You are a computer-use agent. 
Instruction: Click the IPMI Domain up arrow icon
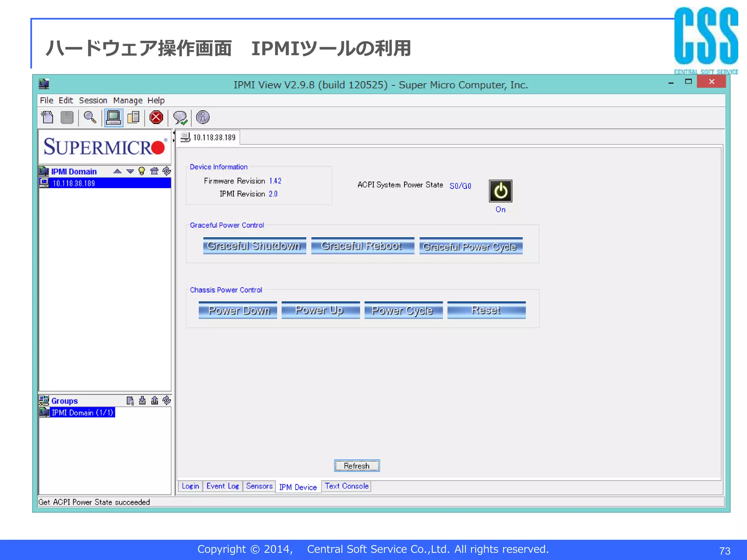point(117,171)
